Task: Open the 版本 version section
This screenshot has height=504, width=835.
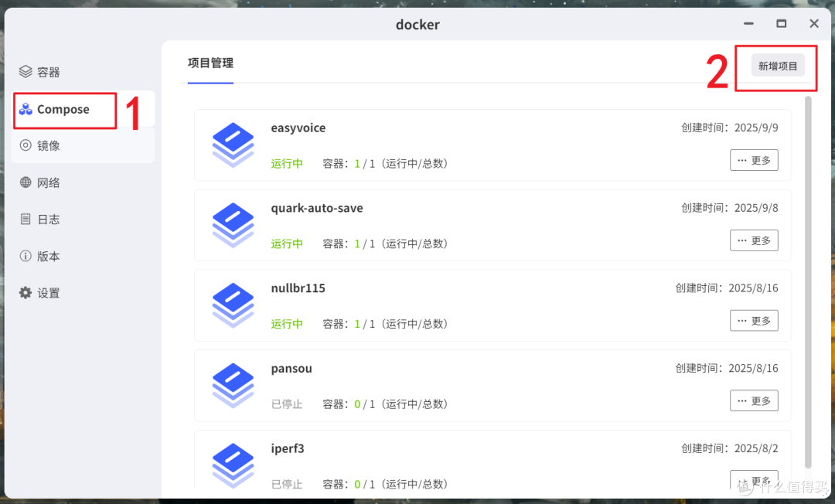Action: [x=83, y=256]
